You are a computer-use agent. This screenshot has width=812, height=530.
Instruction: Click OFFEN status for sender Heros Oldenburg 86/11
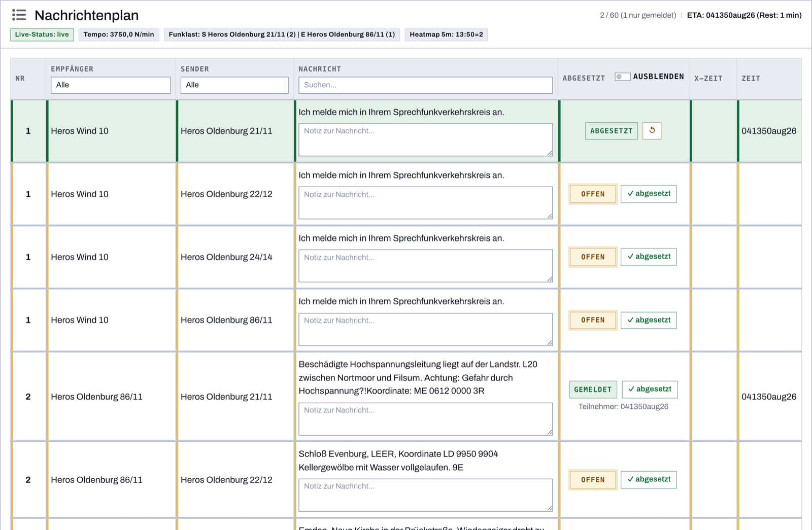coord(593,320)
